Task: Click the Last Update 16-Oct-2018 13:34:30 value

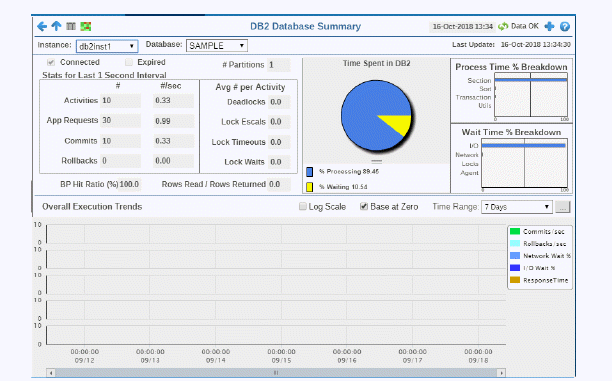Action: (536, 45)
